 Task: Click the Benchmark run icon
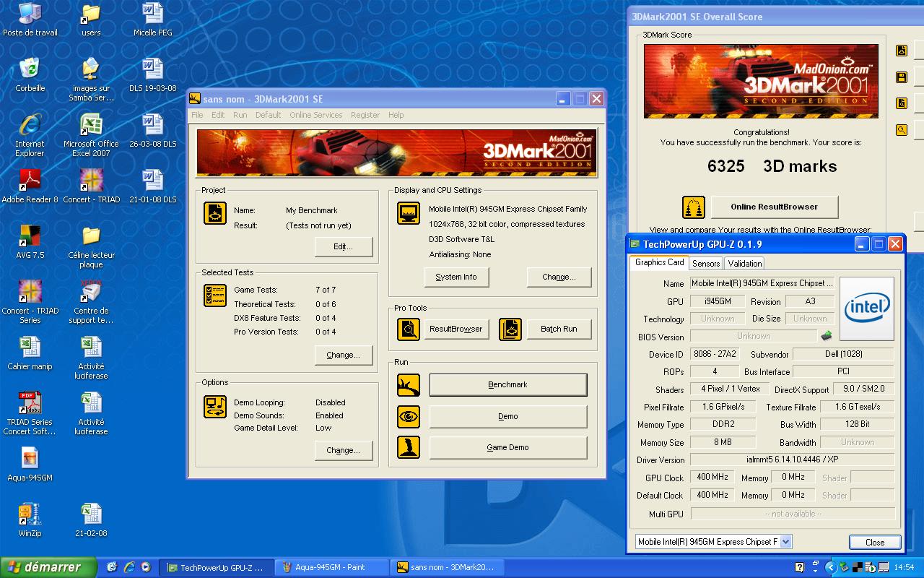pyautogui.click(x=409, y=385)
